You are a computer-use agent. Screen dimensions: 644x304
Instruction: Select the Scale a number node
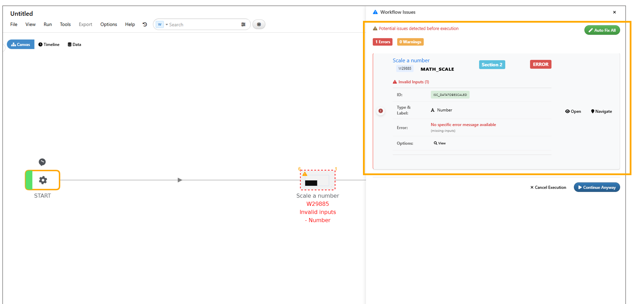(x=317, y=181)
